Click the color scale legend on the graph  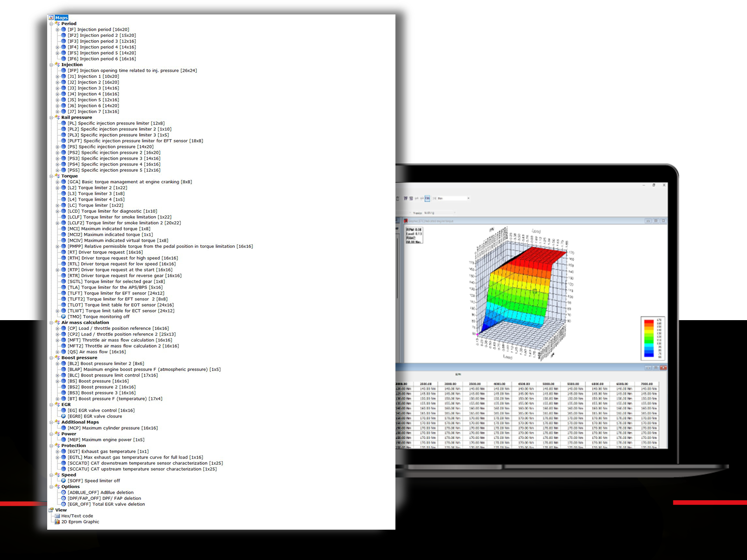click(x=652, y=338)
